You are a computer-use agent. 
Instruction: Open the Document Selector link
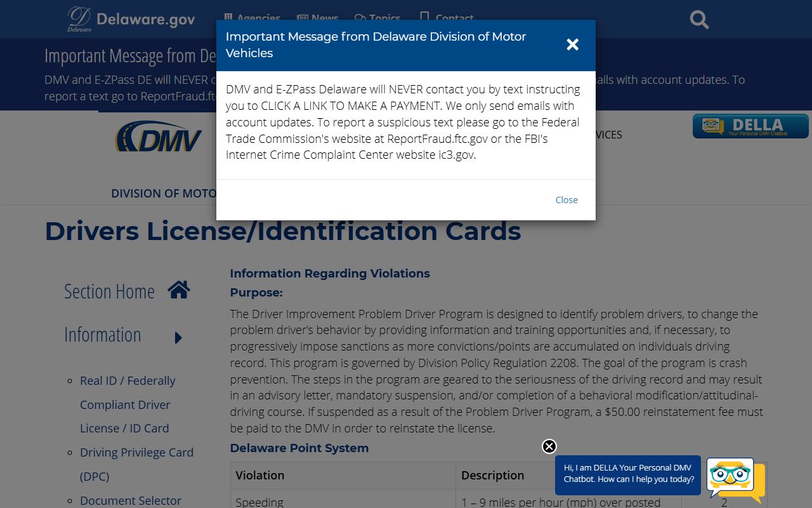point(131,500)
